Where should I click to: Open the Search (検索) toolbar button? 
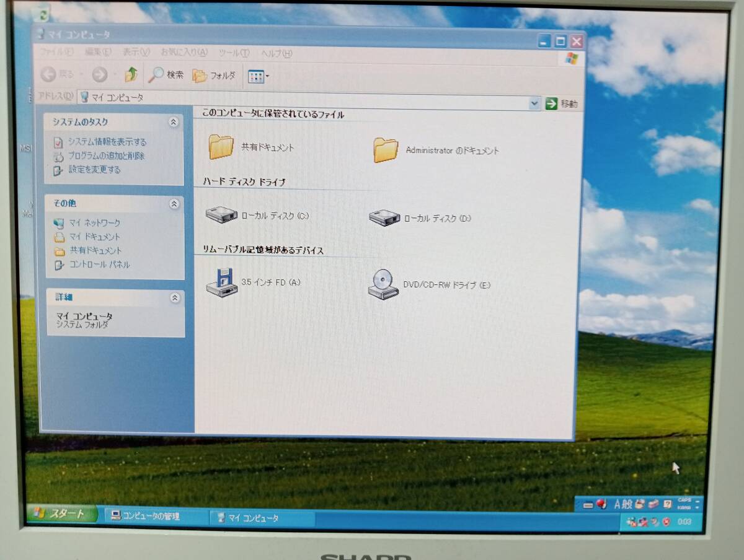coord(166,76)
